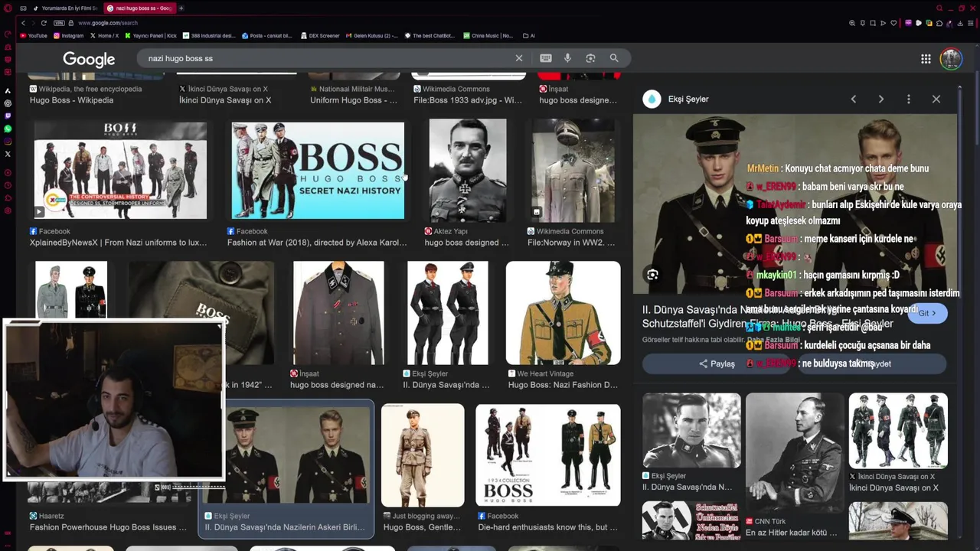The width and height of the screenshot is (980, 551).
Task: Open a new browser tab
Action: tap(181, 8)
